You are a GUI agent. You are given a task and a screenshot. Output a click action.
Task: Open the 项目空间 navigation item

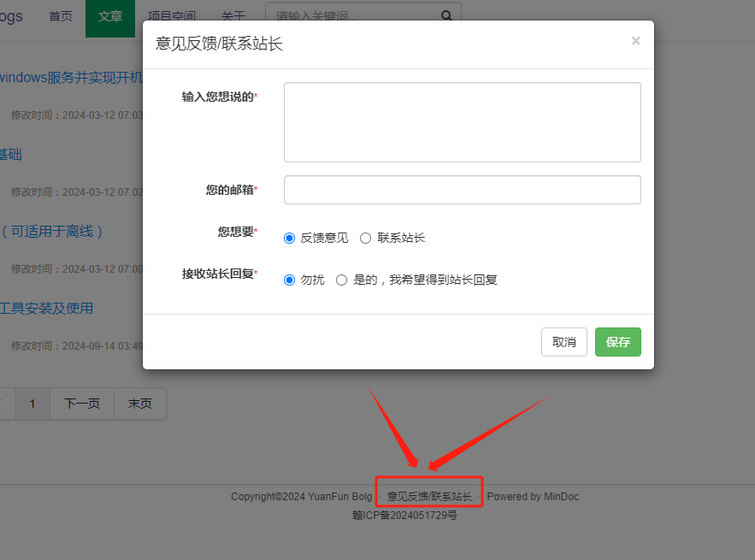[x=172, y=16]
